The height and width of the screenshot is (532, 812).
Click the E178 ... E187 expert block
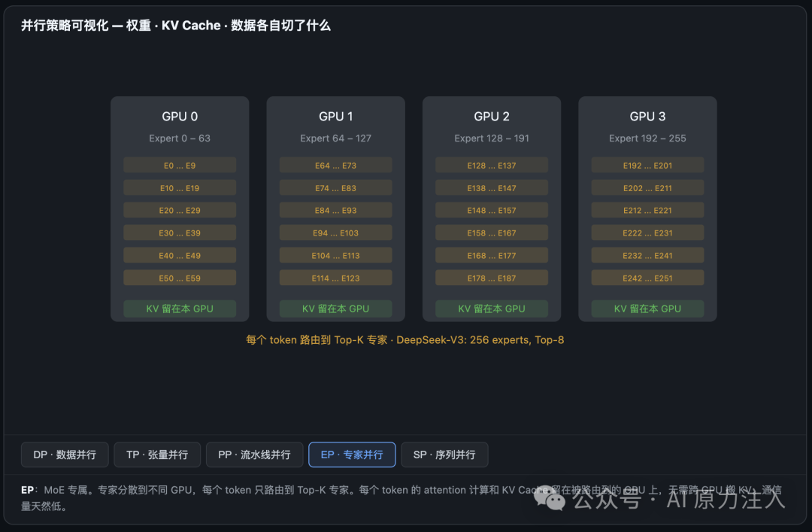[492, 278]
